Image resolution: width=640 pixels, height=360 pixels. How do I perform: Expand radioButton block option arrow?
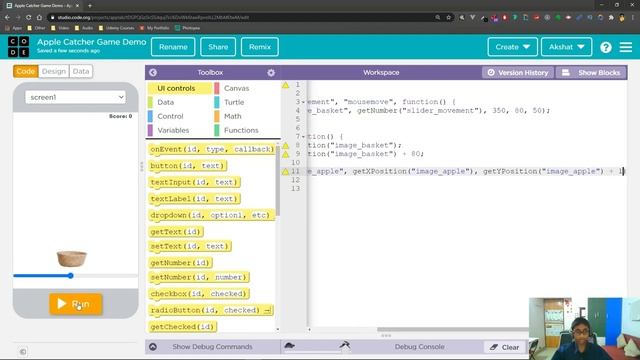[x=267, y=311]
